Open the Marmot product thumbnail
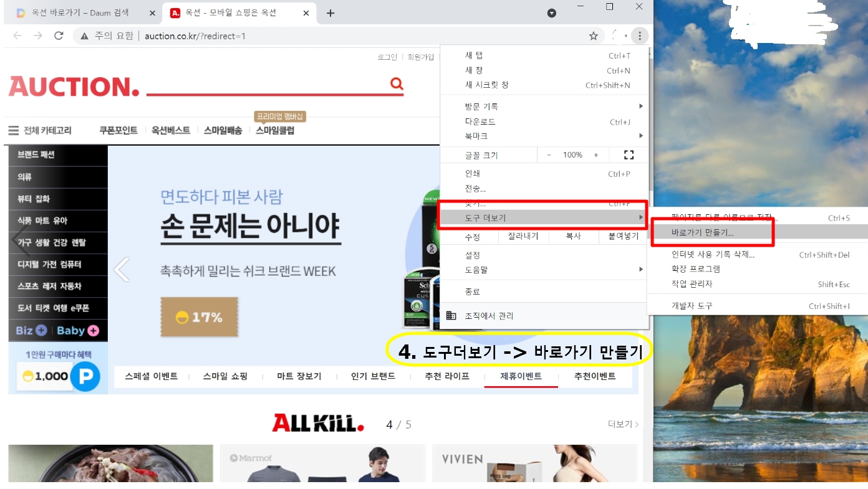Screen dimensions: 868x489 point(322,463)
